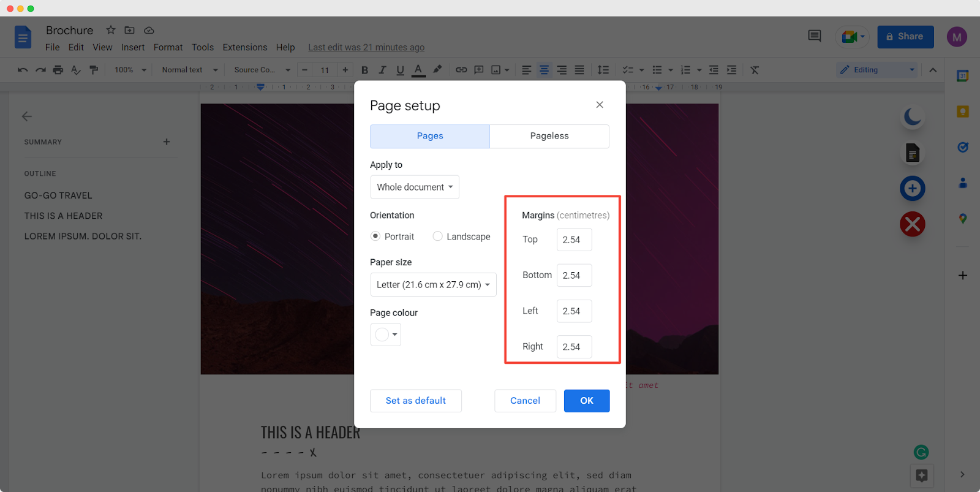Decrease the indent

click(x=714, y=70)
